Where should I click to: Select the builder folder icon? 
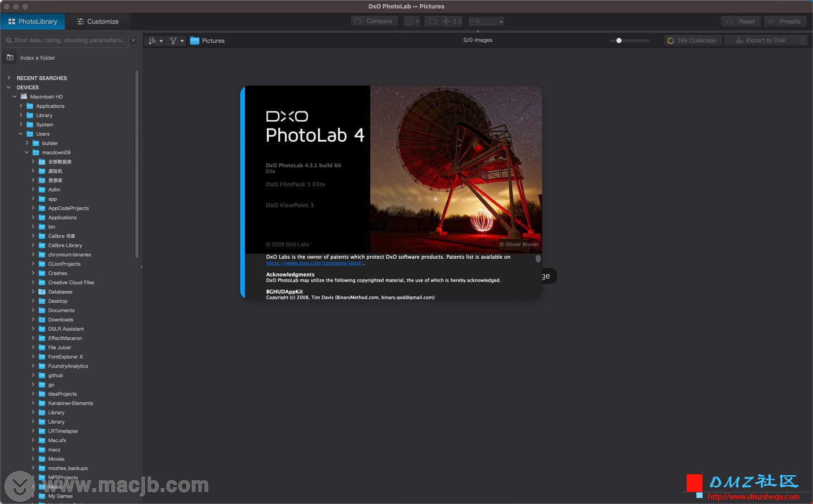[x=36, y=143]
